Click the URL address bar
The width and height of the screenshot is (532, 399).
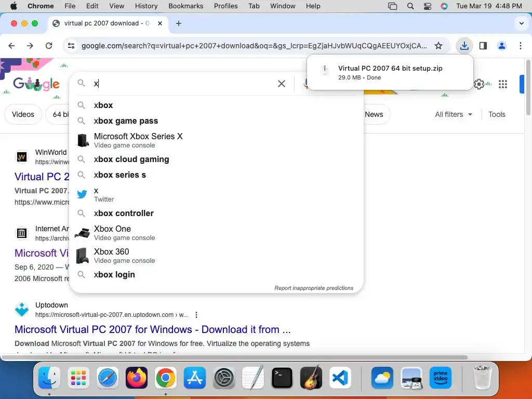pos(254,46)
